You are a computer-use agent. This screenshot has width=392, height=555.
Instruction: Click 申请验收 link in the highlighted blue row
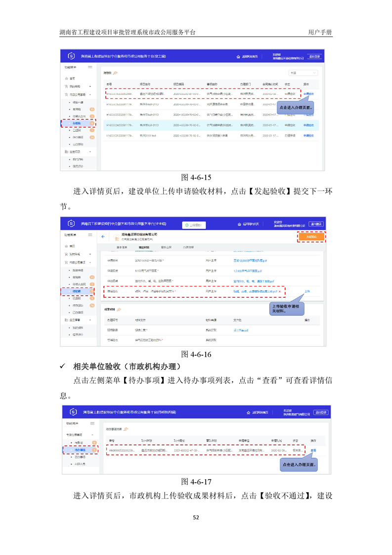308,125
